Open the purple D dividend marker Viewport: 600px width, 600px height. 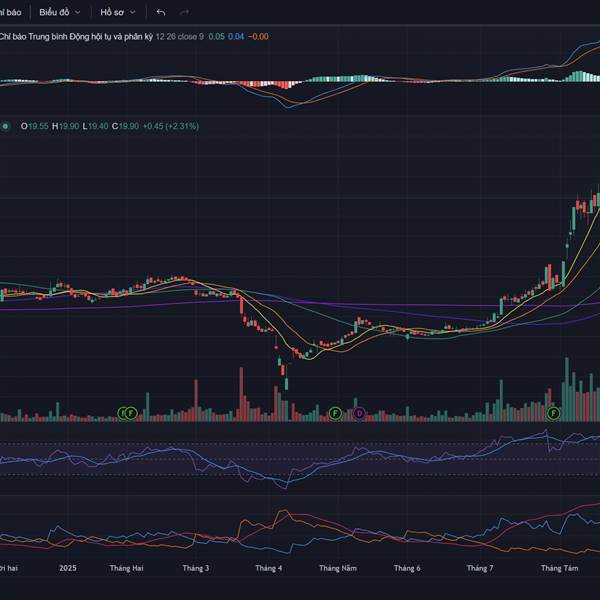click(359, 413)
